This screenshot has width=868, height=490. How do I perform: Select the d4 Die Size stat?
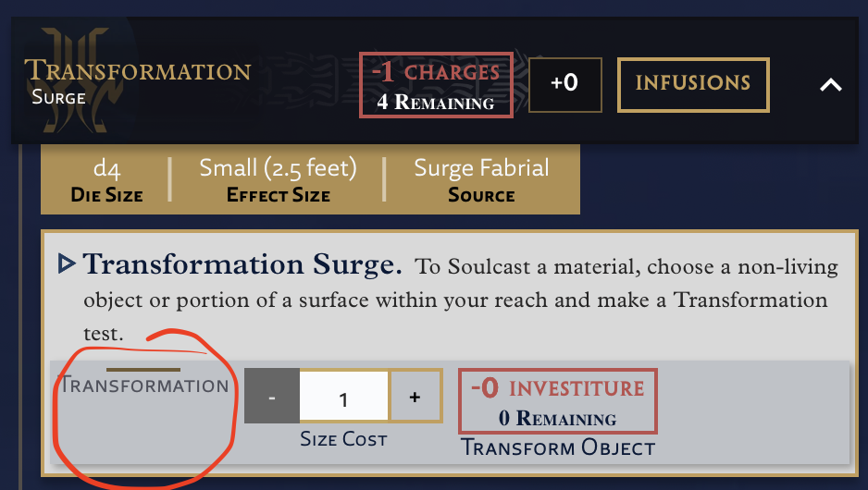coord(106,179)
